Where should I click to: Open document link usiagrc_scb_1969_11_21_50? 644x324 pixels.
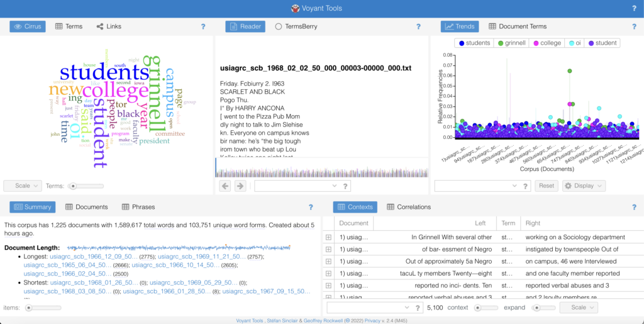click(202, 257)
